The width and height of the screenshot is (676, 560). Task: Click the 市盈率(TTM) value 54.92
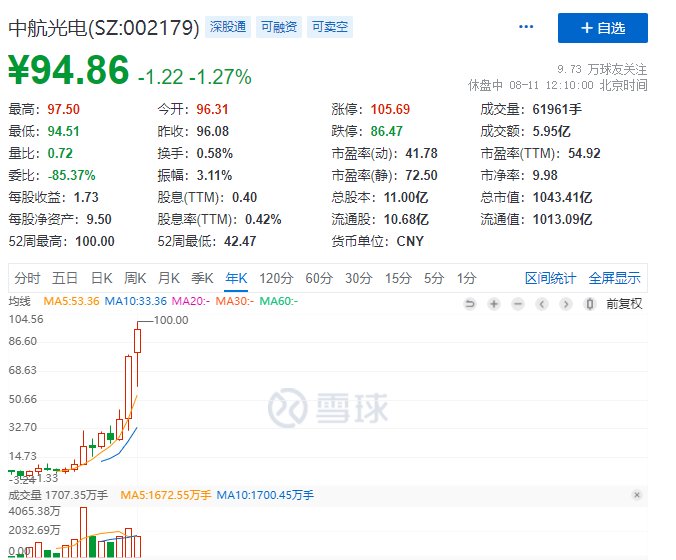(x=584, y=153)
